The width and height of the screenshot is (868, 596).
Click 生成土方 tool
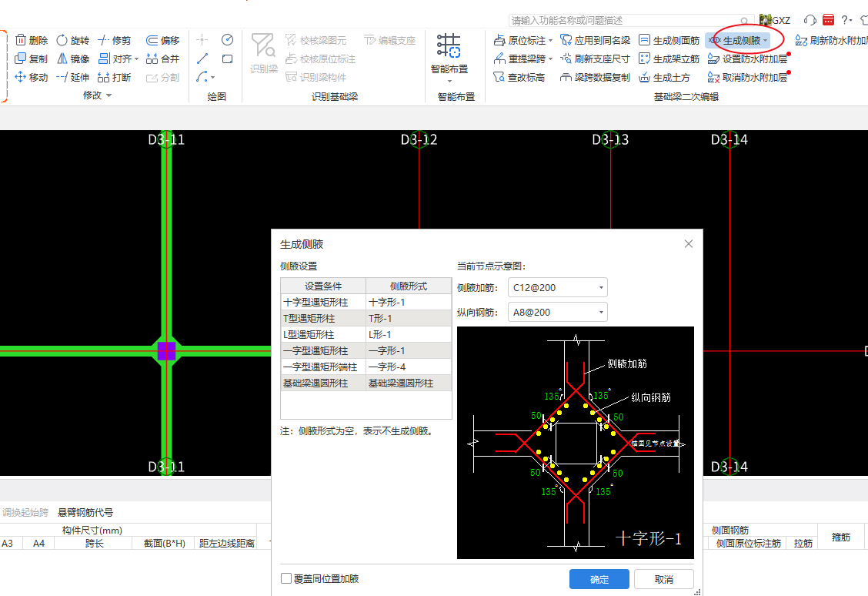(x=664, y=78)
